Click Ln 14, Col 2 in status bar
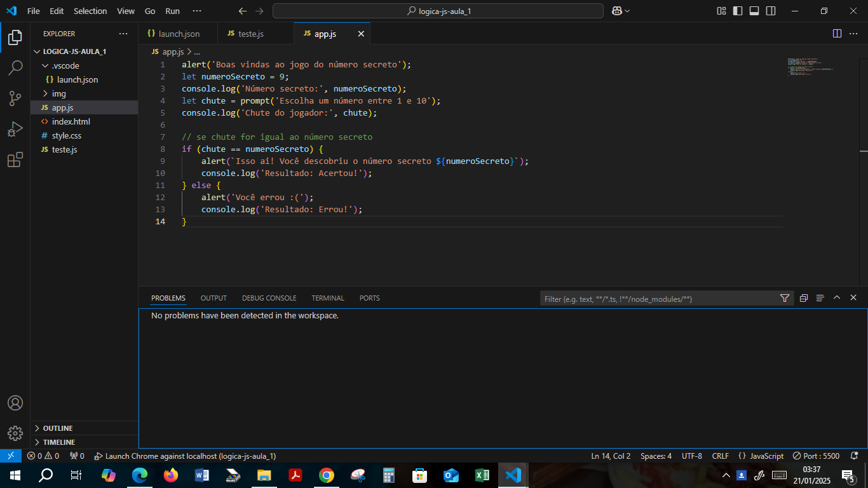 (x=611, y=456)
